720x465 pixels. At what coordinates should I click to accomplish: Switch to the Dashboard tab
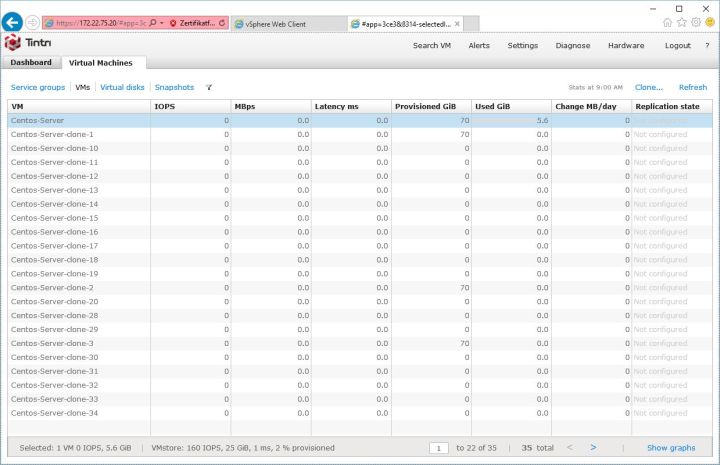coord(31,63)
